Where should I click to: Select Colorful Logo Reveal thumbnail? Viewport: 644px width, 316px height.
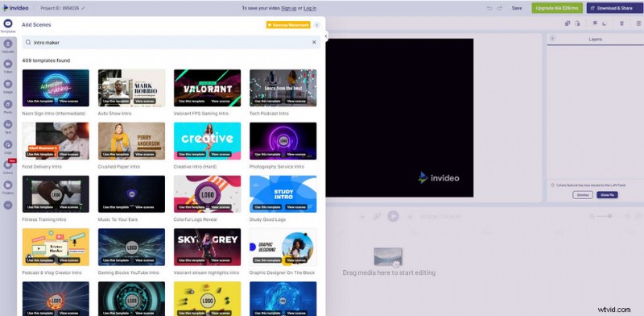[x=207, y=193]
